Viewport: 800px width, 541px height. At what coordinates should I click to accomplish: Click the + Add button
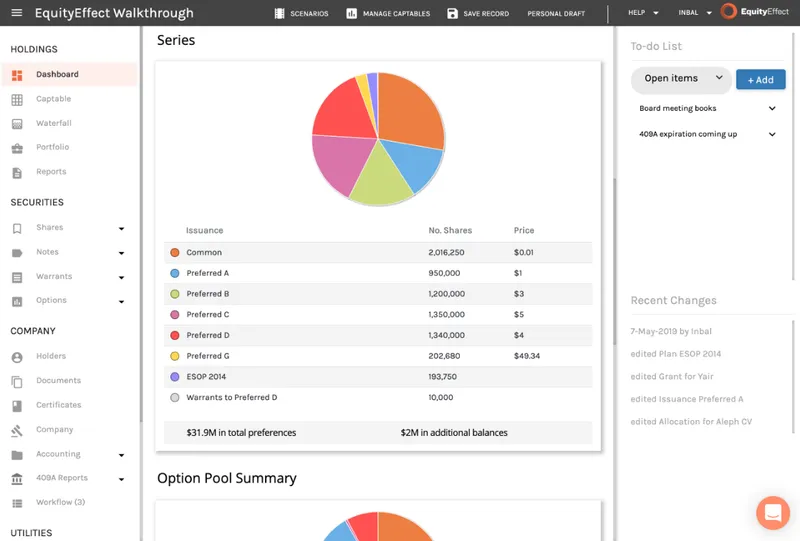pos(760,80)
